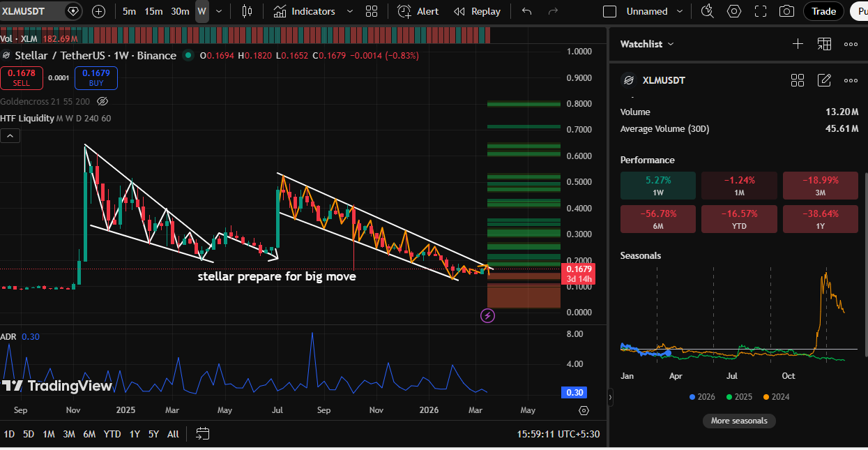Take a chart snapshot with camera icon
The image size is (868, 450).
point(786,11)
